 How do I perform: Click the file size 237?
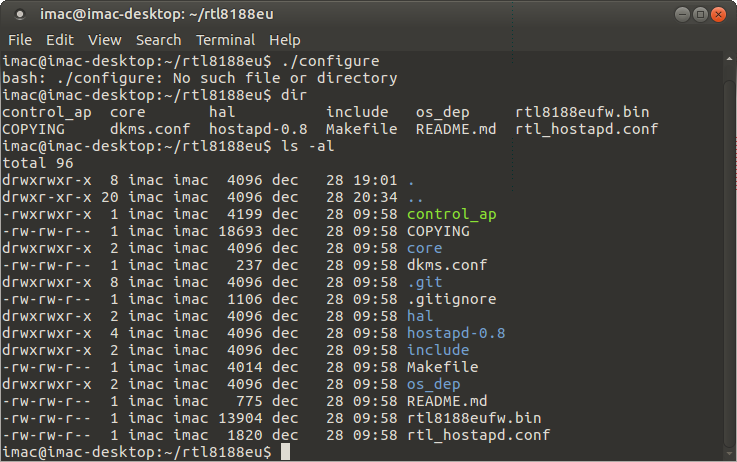click(x=249, y=265)
